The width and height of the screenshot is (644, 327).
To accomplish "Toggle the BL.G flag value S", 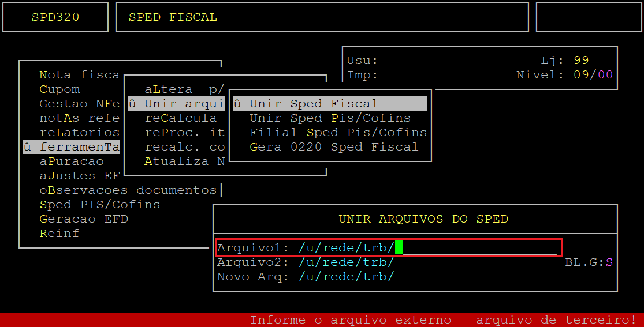I will 609,262.
